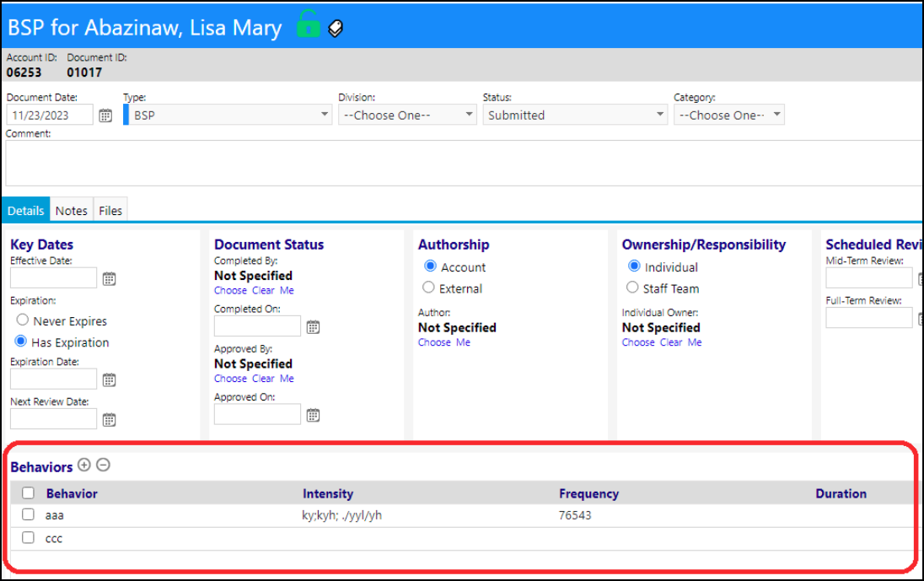This screenshot has width=924, height=581.
Task: Click Clear under Completed By
Action: [x=263, y=290]
